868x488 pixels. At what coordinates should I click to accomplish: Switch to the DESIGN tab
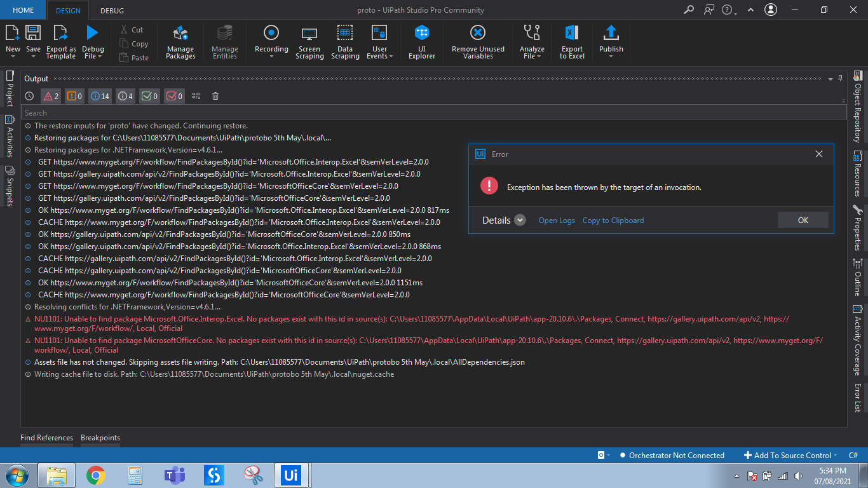tap(68, 11)
